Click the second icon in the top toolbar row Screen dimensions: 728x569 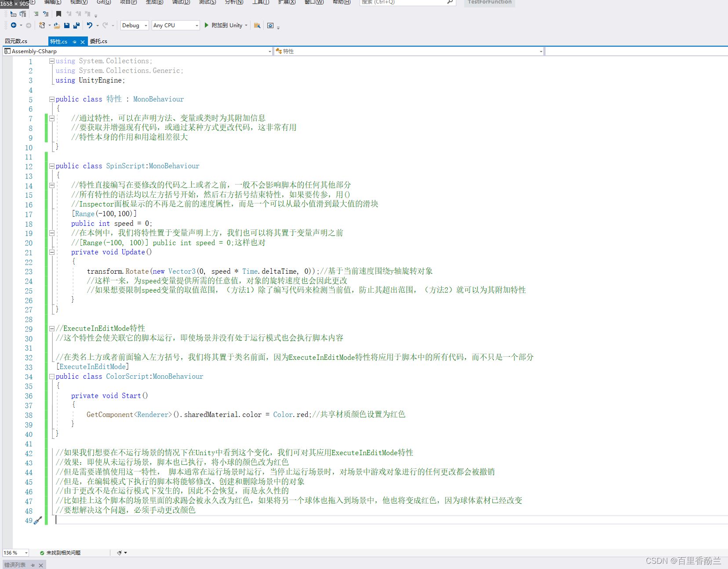(x=23, y=14)
